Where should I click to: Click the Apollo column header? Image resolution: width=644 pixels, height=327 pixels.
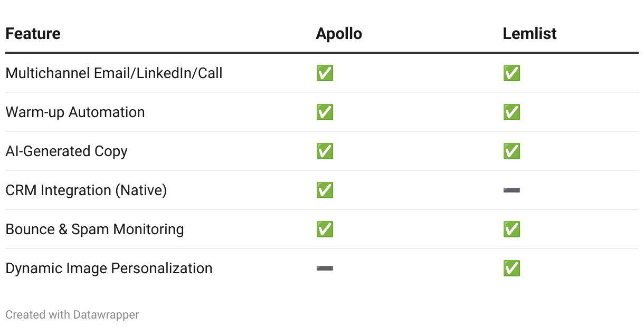(339, 34)
